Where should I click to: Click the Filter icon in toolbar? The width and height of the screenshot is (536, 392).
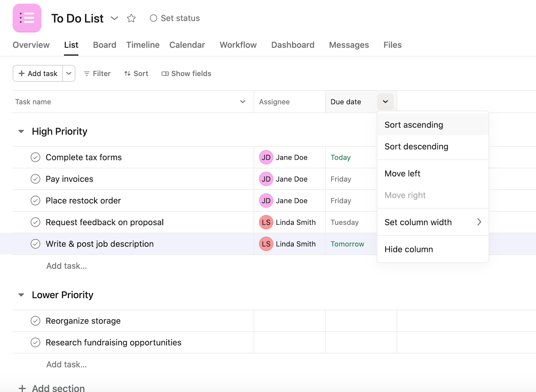point(87,74)
